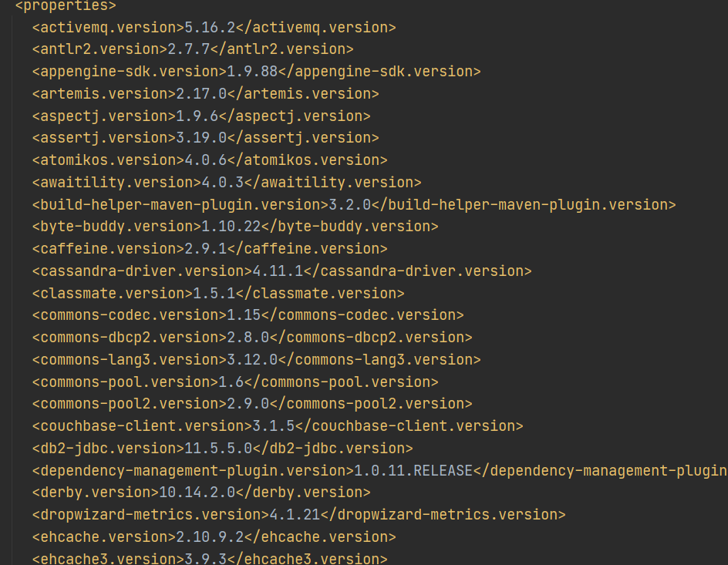The image size is (728, 565).
Task: Click dependency-management-plugin version 1.0.11.RELEASE
Action: (413, 470)
